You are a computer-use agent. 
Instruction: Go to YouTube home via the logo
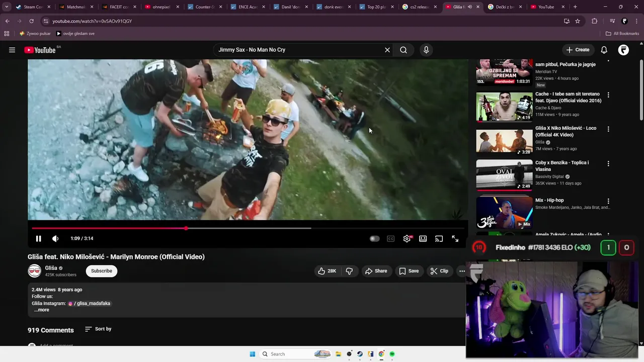[x=40, y=50]
